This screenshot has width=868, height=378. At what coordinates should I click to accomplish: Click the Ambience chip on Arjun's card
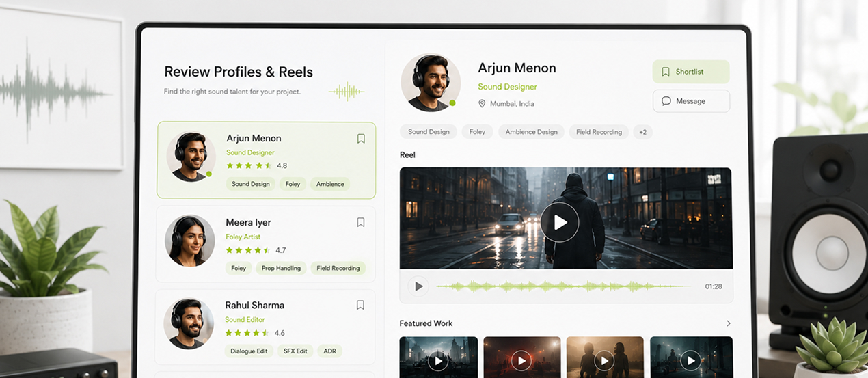pyautogui.click(x=330, y=184)
